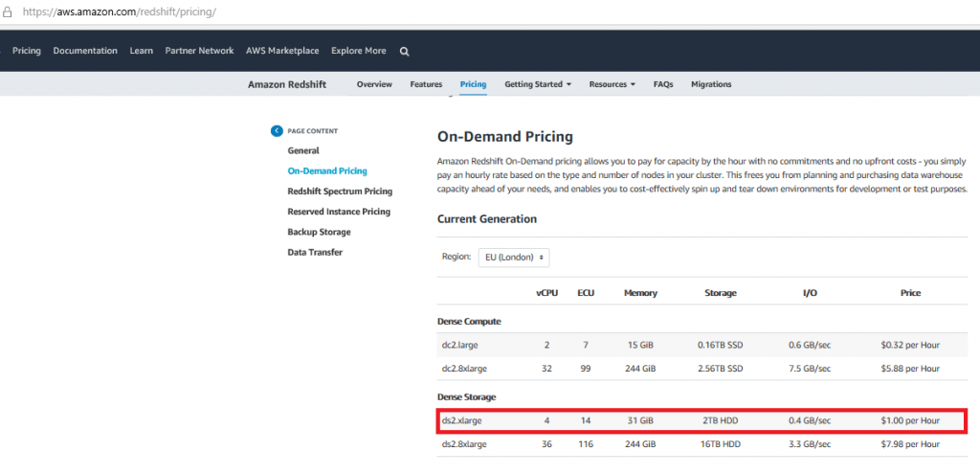This screenshot has width=980, height=474.
Task: Switch to the Features tab
Action: pyautogui.click(x=426, y=84)
